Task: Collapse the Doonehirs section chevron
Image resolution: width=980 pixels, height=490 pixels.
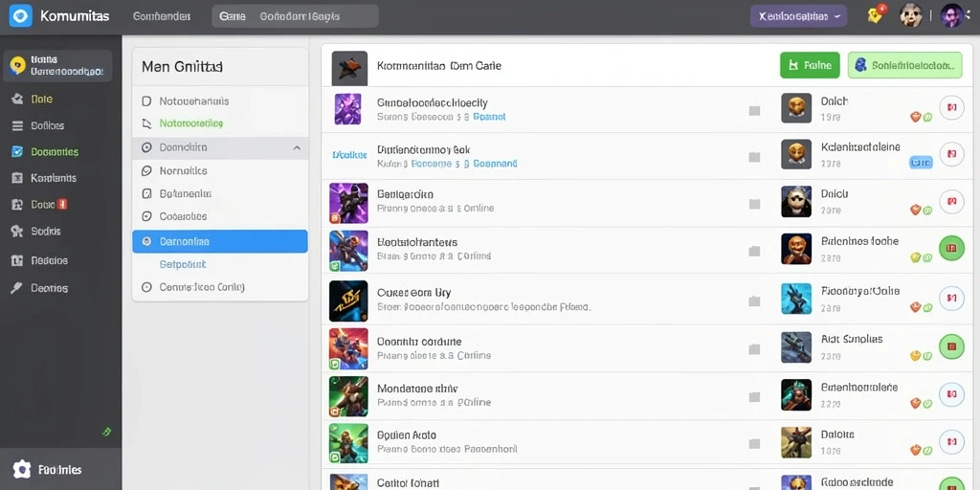Action: pyautogui.click(x=297, y=148)
